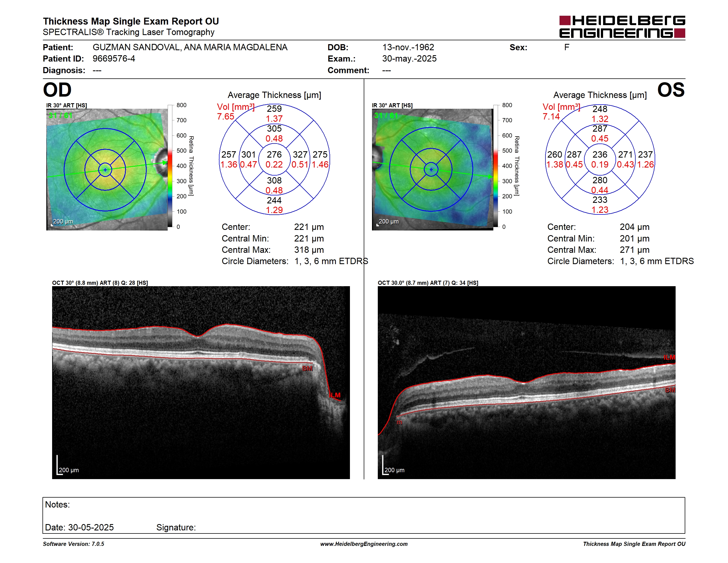Click the OD outer nasal volume 1.46
Image resolution: width=728 pixels, height=563 pixels.
[320, 164]
